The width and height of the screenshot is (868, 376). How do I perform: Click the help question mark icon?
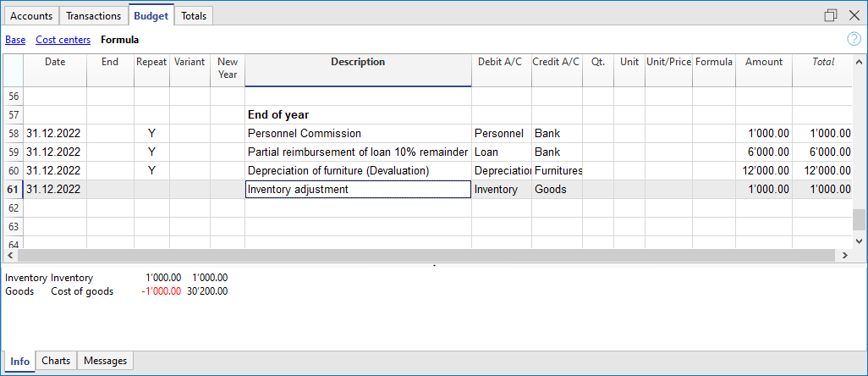click(x=854, y=39)
